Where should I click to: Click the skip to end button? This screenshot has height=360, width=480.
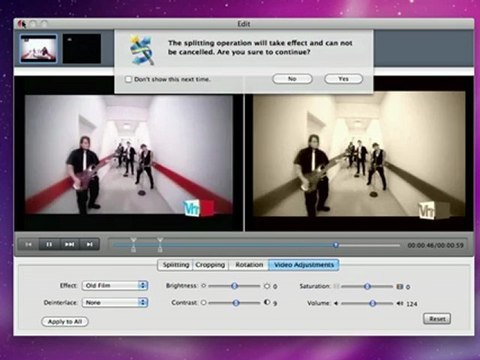[89, 244]
